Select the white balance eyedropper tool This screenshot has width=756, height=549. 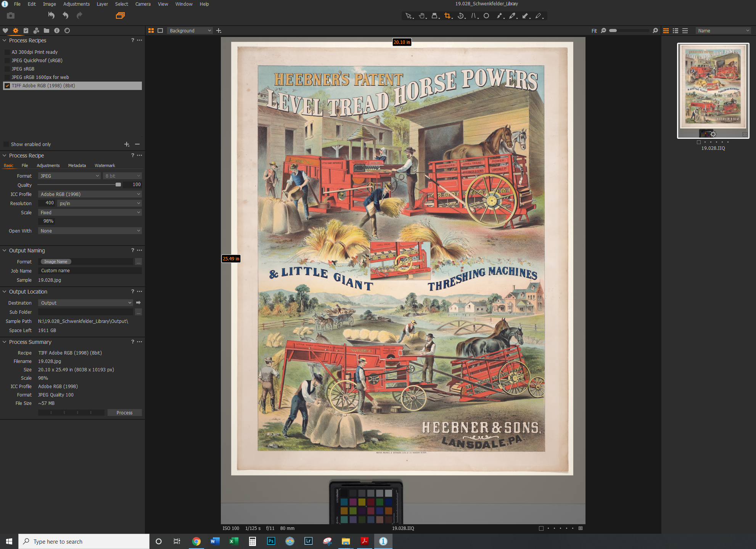513,16
